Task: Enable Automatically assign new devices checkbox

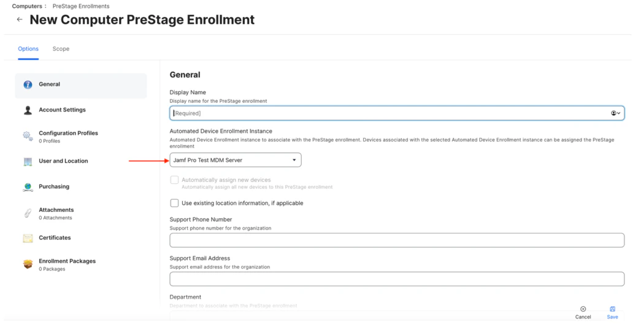Action: coord(175,180)
